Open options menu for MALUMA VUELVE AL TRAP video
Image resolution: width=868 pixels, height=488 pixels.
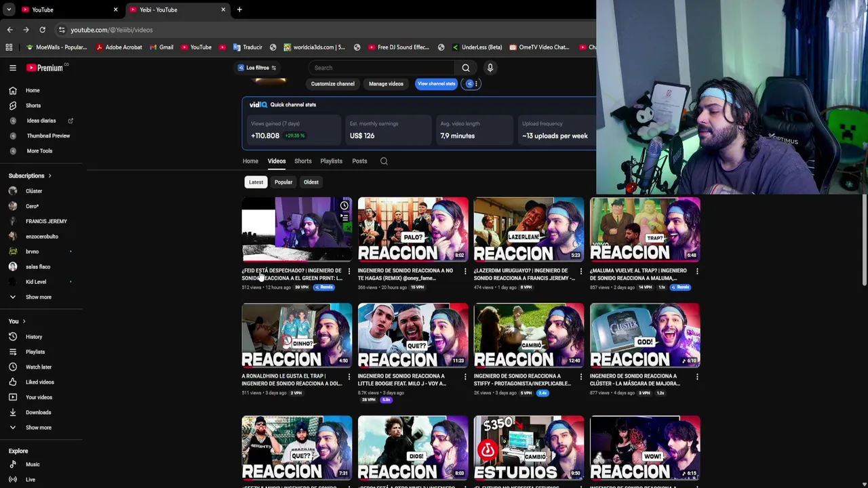tap(697, 271)
